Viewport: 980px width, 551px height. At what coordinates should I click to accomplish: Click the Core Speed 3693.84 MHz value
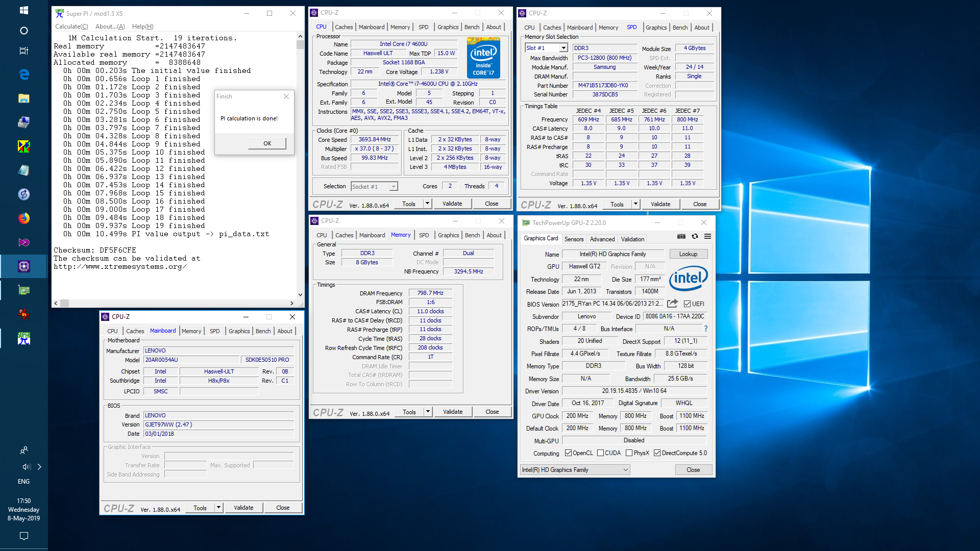(375, 139)
